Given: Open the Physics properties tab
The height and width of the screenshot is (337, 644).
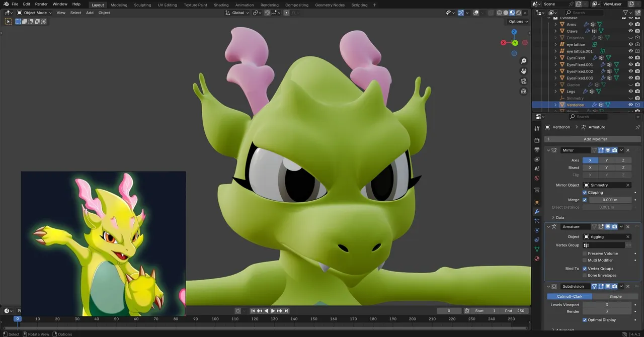Looking at the screenshot, I should (537, 230).
